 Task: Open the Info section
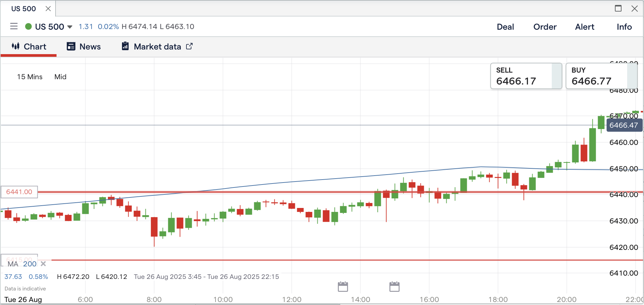point(624,27)
